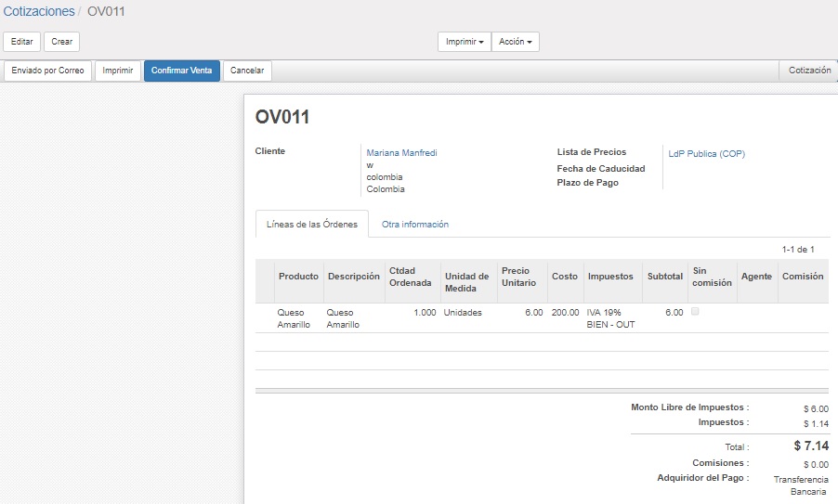
Task: Open customer Mariana Manfredi link
Action: click(x=401, y=153)
